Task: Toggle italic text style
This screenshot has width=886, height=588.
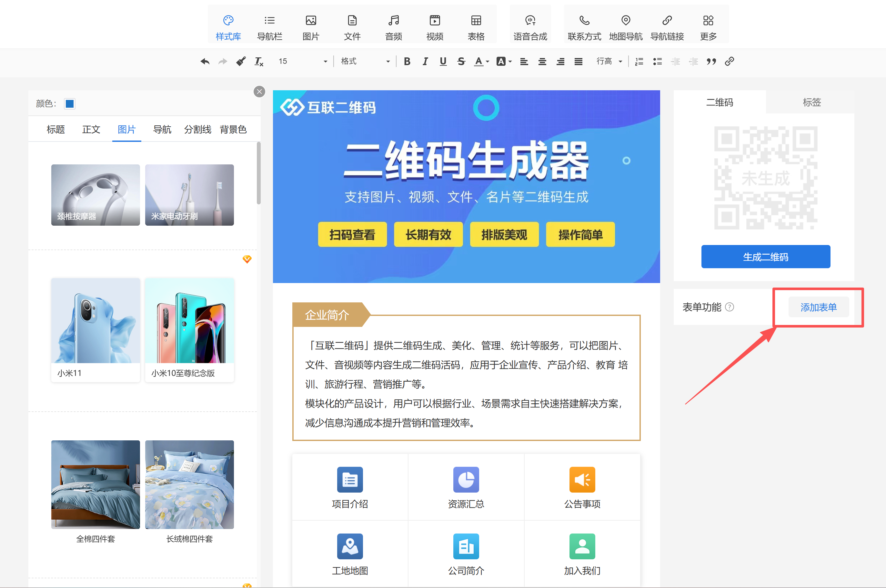Action: click(x=425, y=62)
